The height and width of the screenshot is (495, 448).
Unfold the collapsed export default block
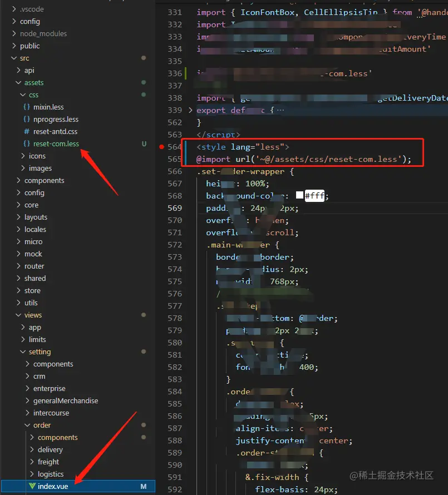[190, 110]
